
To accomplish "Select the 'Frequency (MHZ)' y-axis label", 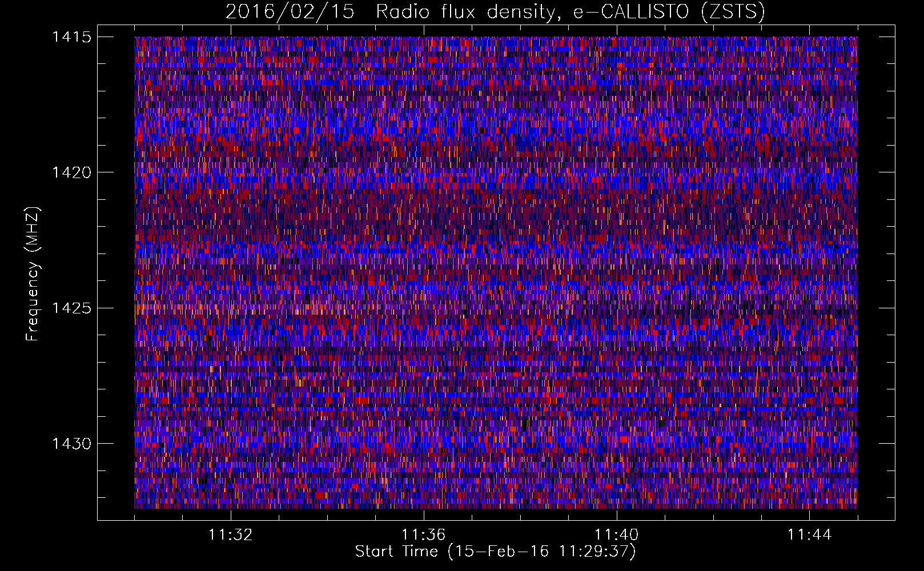I will point(33,274).
